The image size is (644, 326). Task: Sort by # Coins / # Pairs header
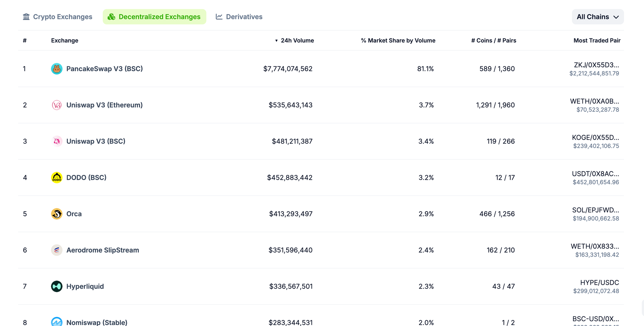point(494,41)
